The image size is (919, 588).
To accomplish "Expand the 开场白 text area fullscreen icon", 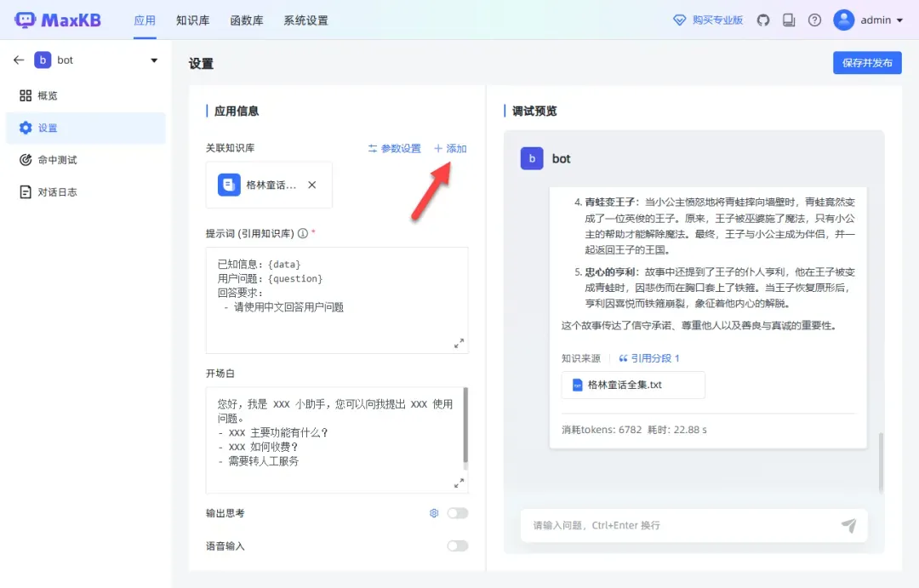I will click(x=459, y=483).
